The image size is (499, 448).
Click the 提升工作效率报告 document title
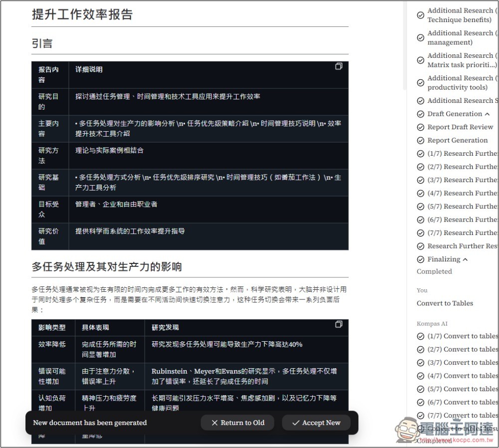[82, 14]
